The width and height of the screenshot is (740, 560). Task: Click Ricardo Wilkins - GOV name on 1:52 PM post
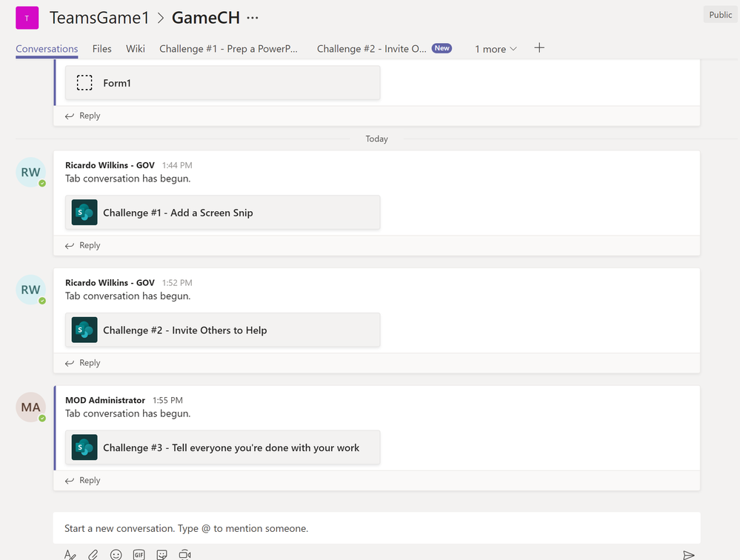(110, 283)
